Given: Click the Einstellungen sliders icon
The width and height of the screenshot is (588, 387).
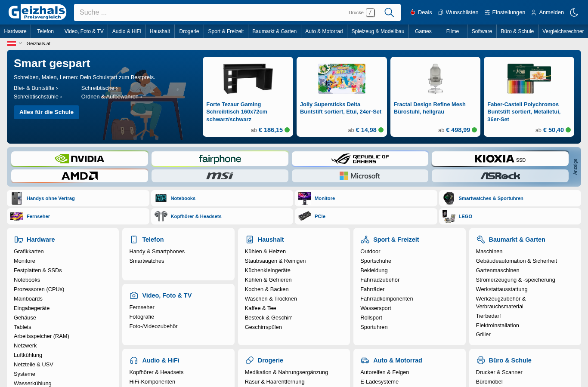Looking at the screenshot, I should tap(487, 12).
